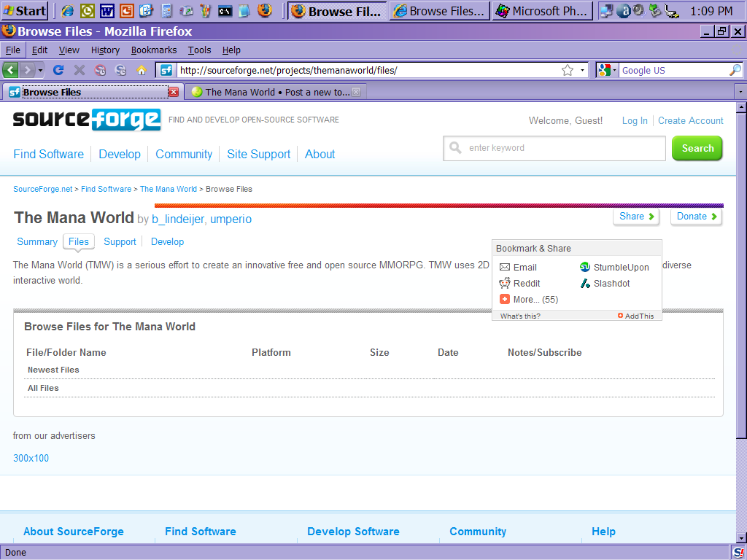Viewport: 747px width, 560px height.
Task: Click the Donate button
Action: (x=697, y=216)
